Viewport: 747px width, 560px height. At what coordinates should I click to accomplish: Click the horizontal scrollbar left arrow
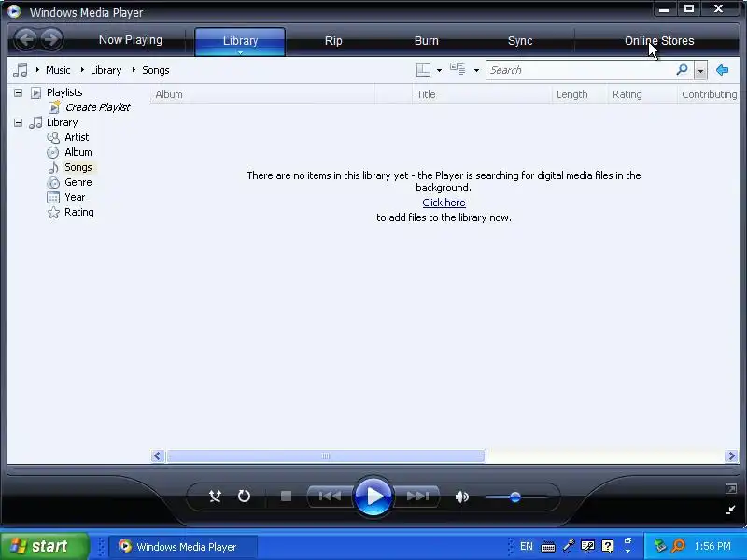pyautogui.click(x=158, y=455)
